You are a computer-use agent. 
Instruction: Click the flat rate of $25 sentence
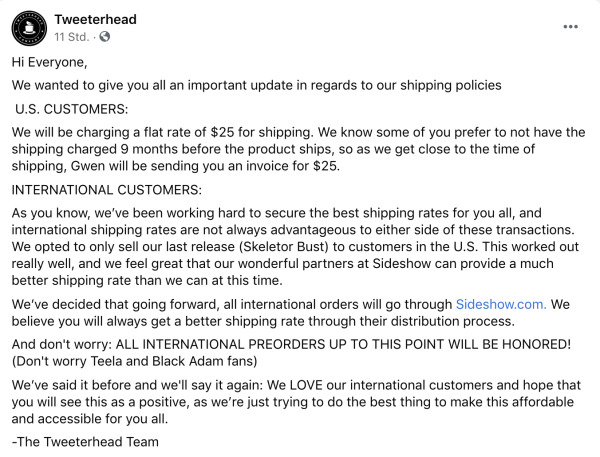click(298, 132)
